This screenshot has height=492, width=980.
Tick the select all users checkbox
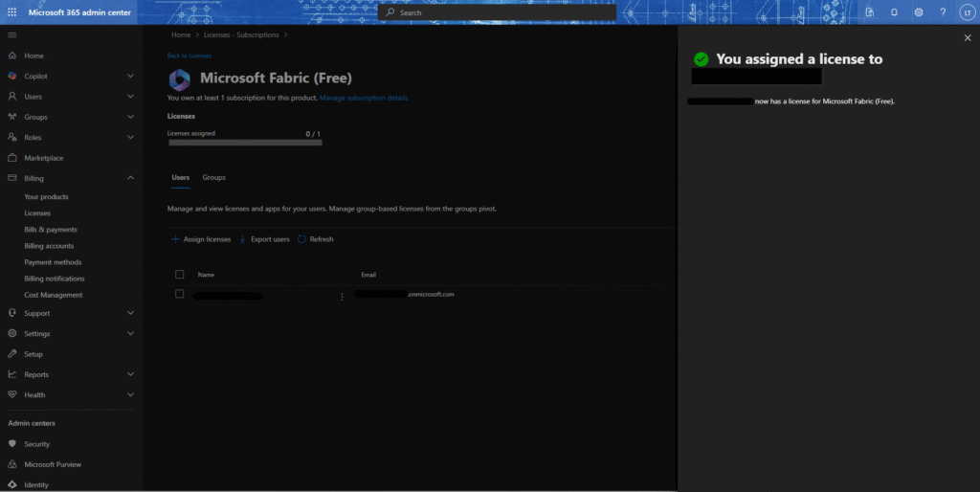[179, 275]
